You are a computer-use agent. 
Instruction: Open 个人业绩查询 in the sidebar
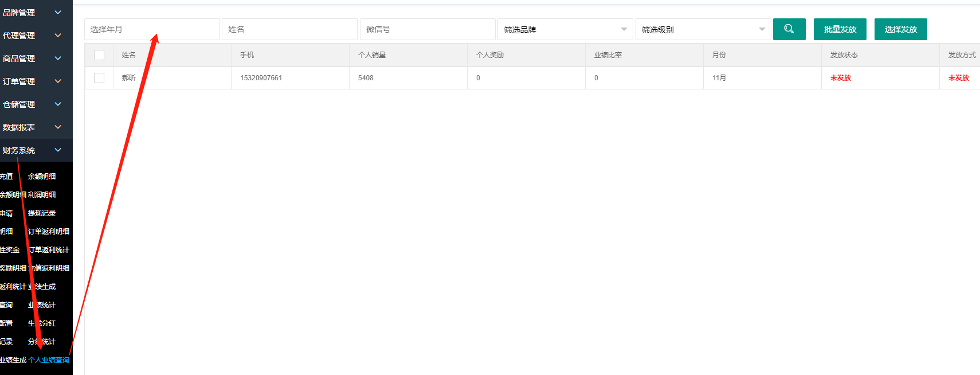click(x=49, y=360)
